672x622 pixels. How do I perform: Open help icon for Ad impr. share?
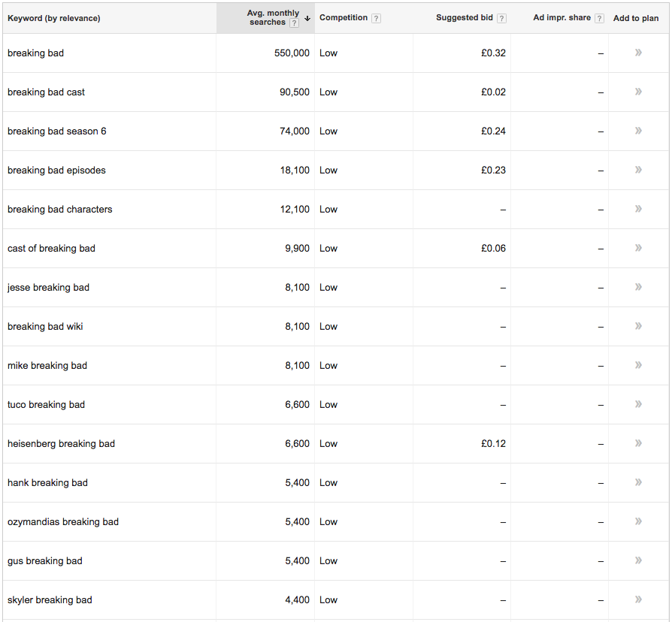click(599, 19)
